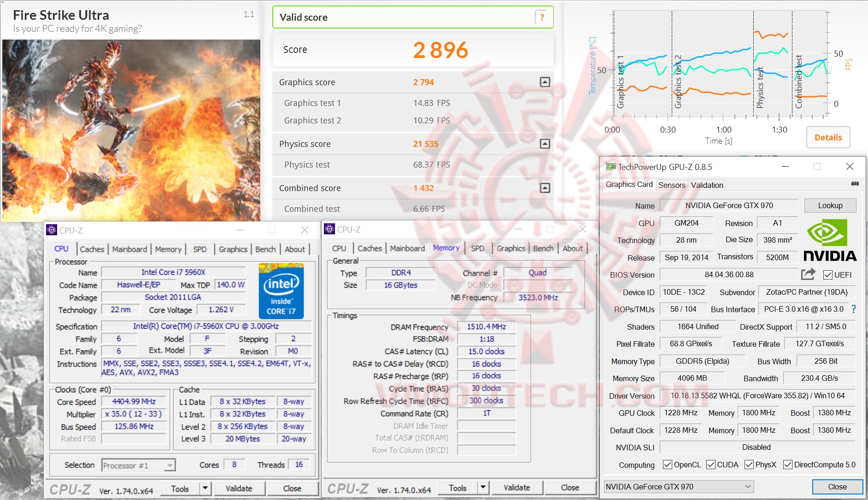Click the GPU-Z screenshot camera icon
The image size is (868, 500).
coord(855,184)
